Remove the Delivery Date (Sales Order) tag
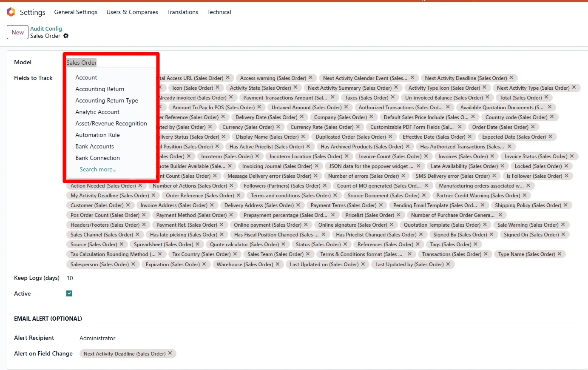Image resolution: width=588 pixels, height=370 pixels. [x=302, y=117]
